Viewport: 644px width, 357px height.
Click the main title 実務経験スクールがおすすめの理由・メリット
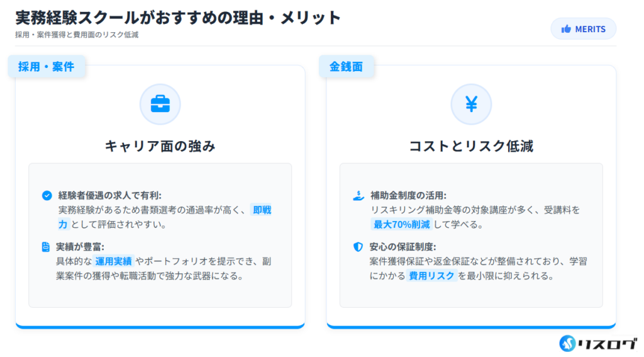(x=178, y=17)
